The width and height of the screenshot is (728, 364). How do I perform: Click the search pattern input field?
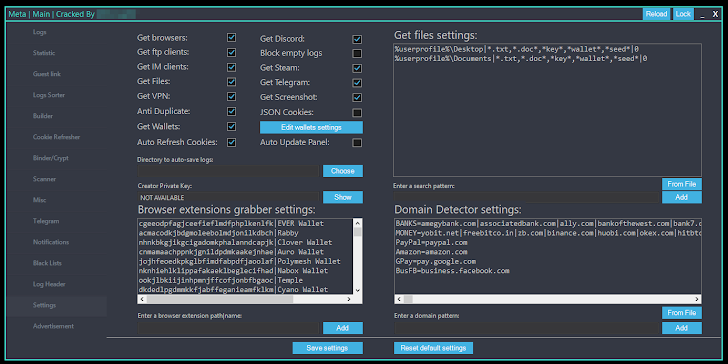pyautogui.click(x=526, y=197)
